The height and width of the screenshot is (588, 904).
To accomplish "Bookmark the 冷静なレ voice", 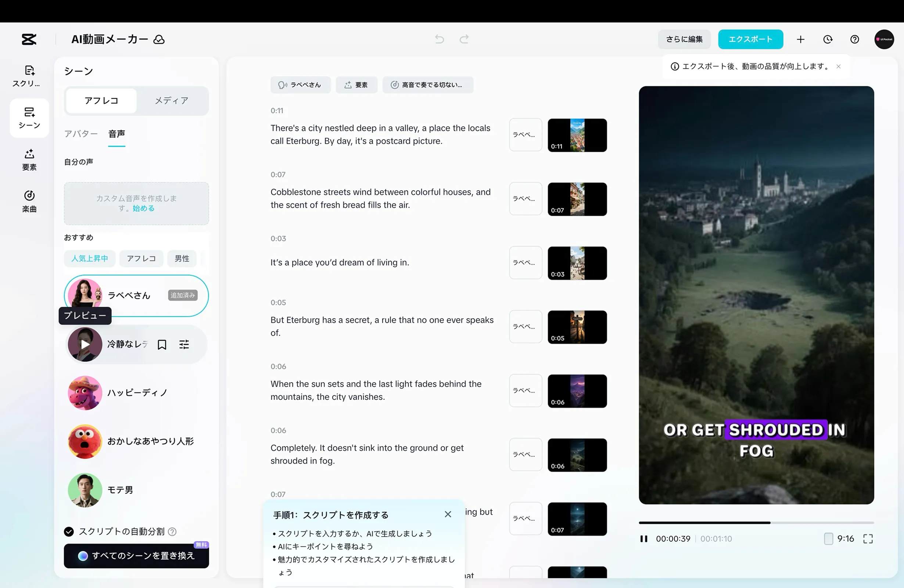I will point(162,344).
